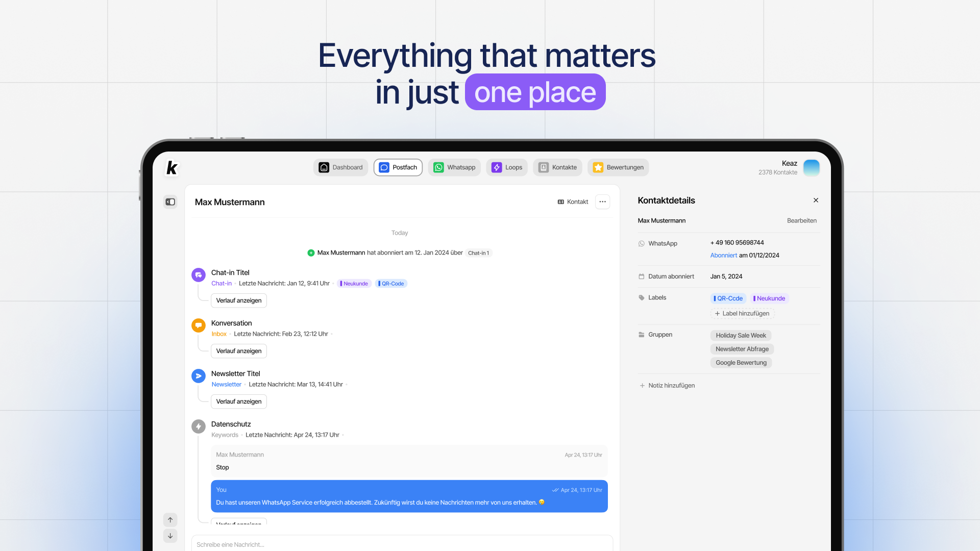
Task: Add a label via Label hinzufügen
Action: coord(742,313)
